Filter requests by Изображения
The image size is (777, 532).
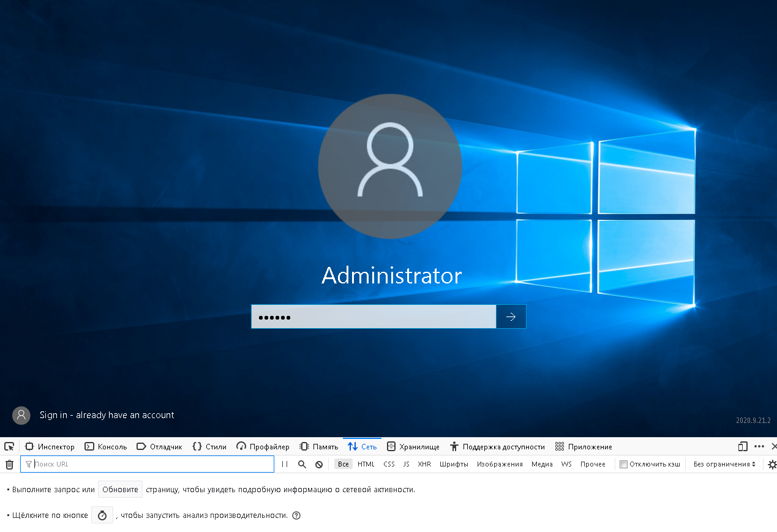[x=500, y=464]
